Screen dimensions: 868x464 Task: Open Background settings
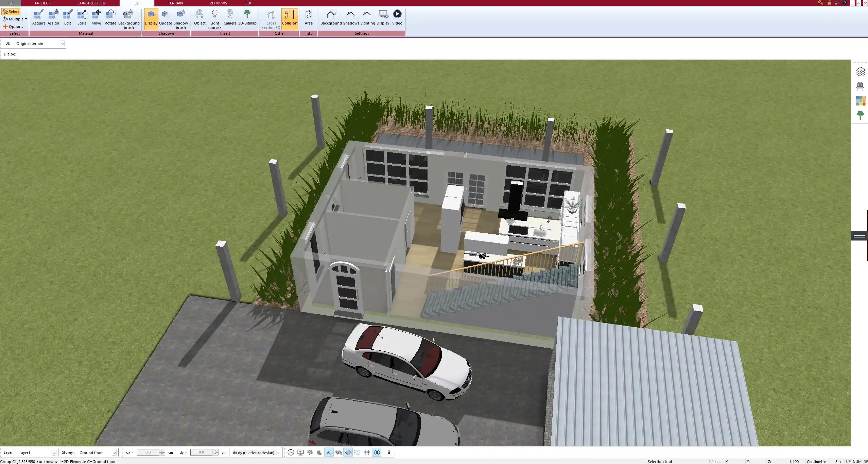(x=331, y=17)
